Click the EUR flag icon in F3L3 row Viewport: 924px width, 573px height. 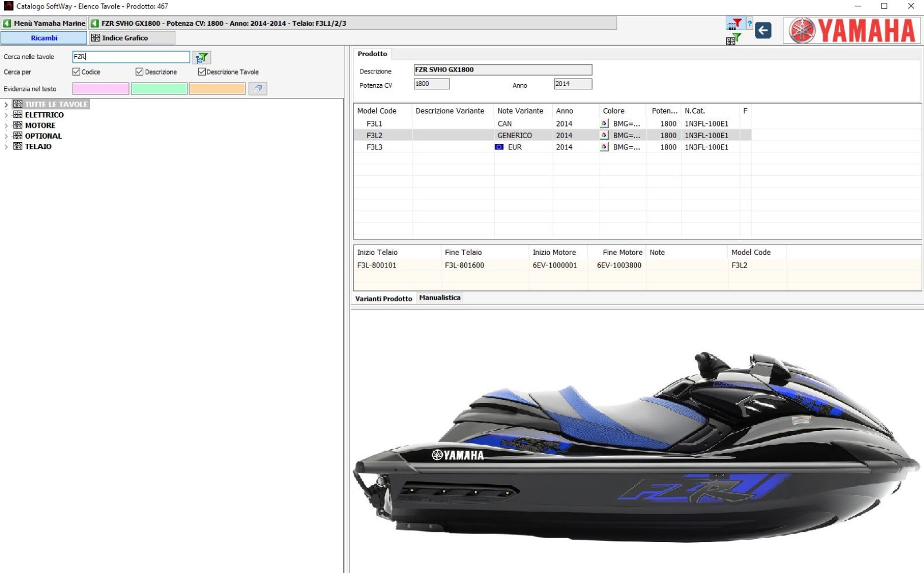(x=499, y=147)
